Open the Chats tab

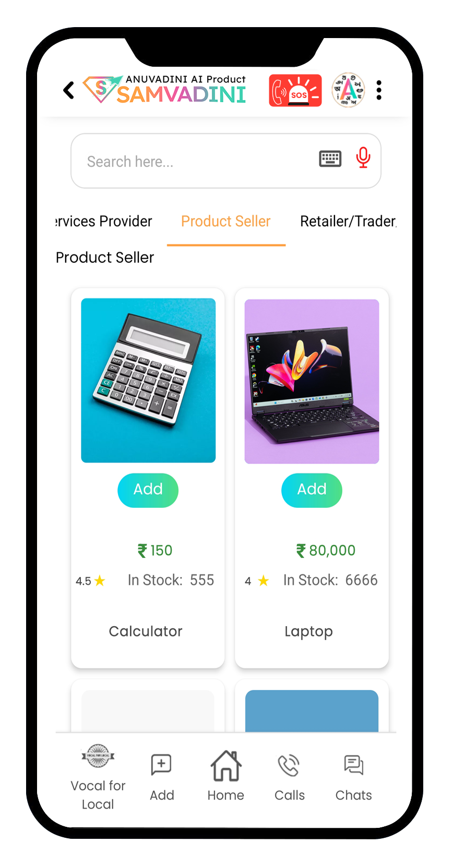354,777
